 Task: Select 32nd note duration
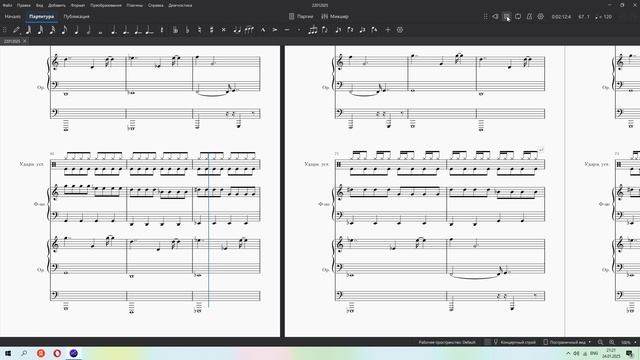pyautogui.click(x=40, y=30)
